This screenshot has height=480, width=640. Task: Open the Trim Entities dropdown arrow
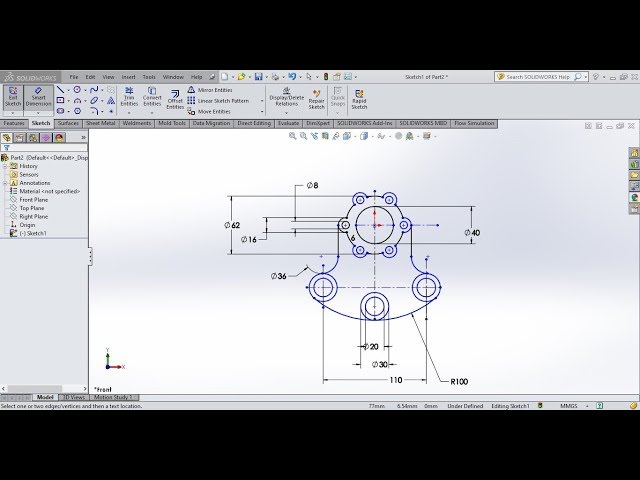click(129, 113)
